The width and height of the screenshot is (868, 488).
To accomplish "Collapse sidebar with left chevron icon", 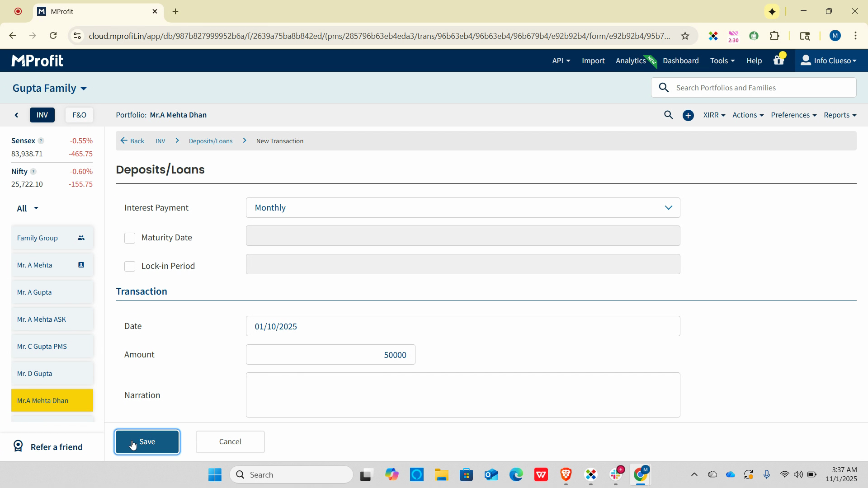I will click(17, 115).
